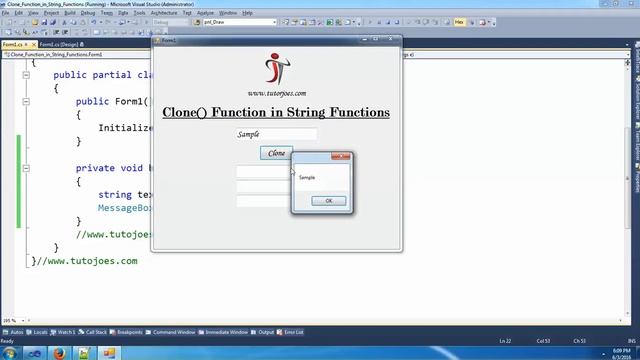Viewport: 640px width, 360px height.
Task: Click the Col 53 status bar entry
Action: (x=543, y=341)
